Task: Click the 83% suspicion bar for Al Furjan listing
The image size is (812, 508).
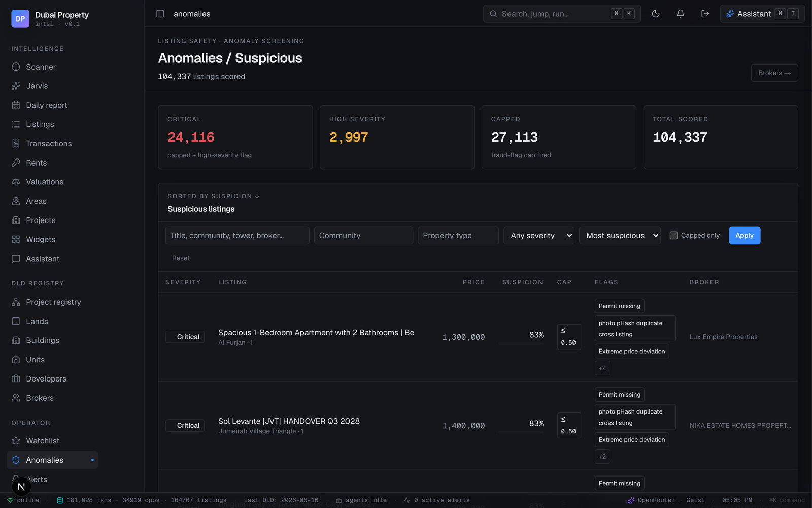Action: coord(521,344)
